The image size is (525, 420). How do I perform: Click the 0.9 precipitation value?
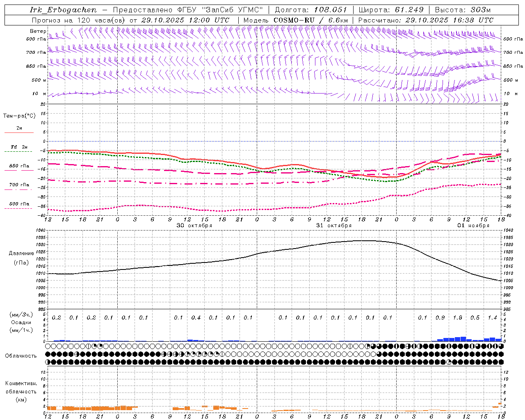(440, 318)
